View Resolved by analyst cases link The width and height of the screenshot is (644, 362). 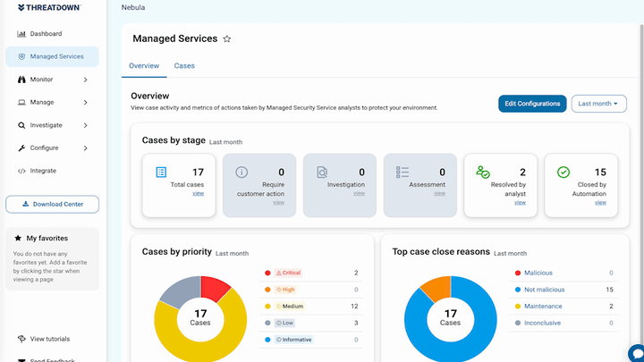(x=520, y=202)
